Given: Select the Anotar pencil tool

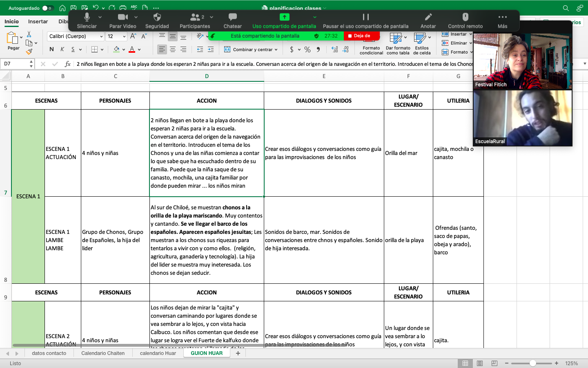Looking at the screenshot, I should (x=428, y=21).
